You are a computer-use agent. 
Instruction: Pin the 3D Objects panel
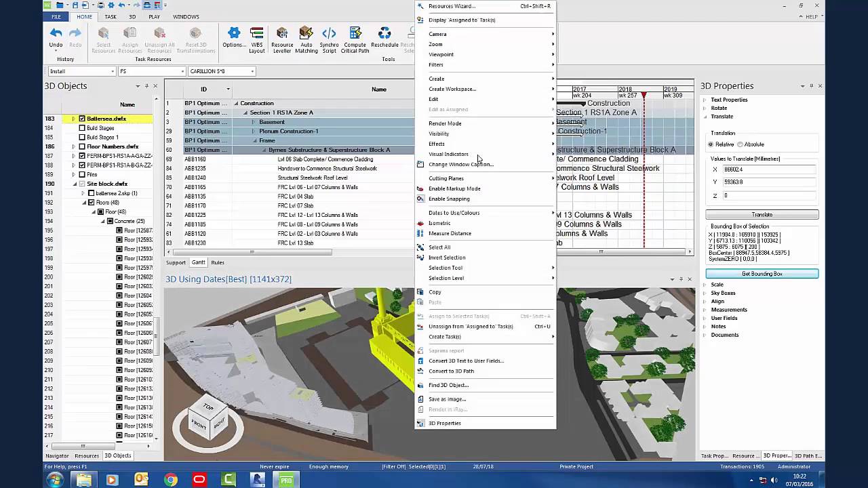pos(146,86)
